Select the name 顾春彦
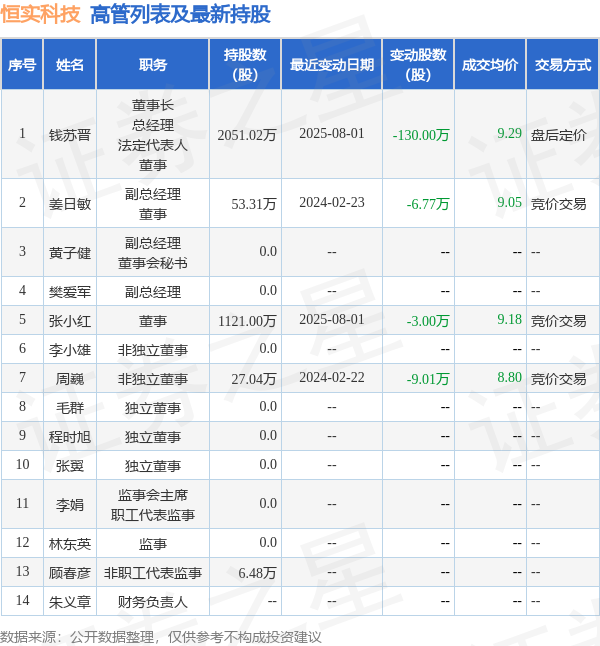Image resolution: width=600 pixels, height=646 pixels. [70, 573]
